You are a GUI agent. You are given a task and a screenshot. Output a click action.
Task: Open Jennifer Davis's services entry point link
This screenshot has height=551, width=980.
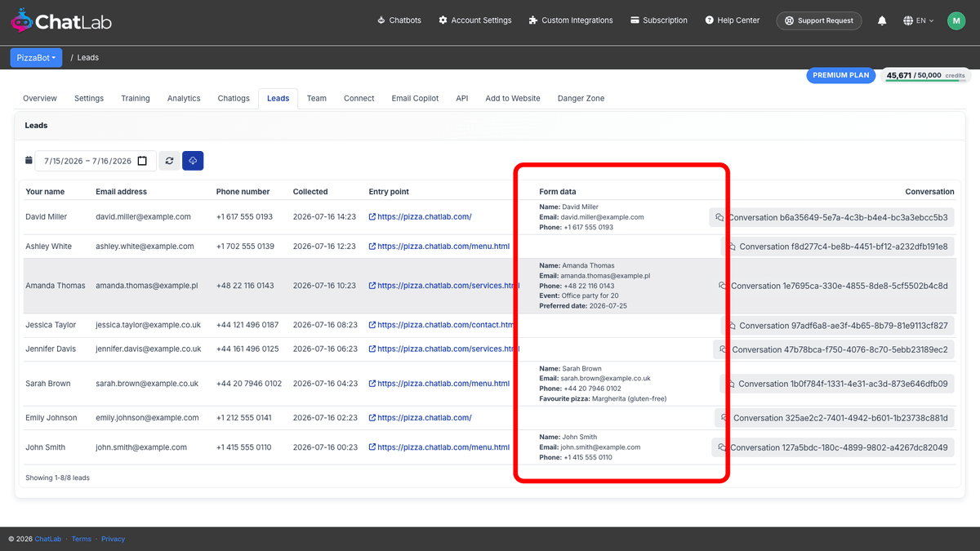[x=444, y=349]
